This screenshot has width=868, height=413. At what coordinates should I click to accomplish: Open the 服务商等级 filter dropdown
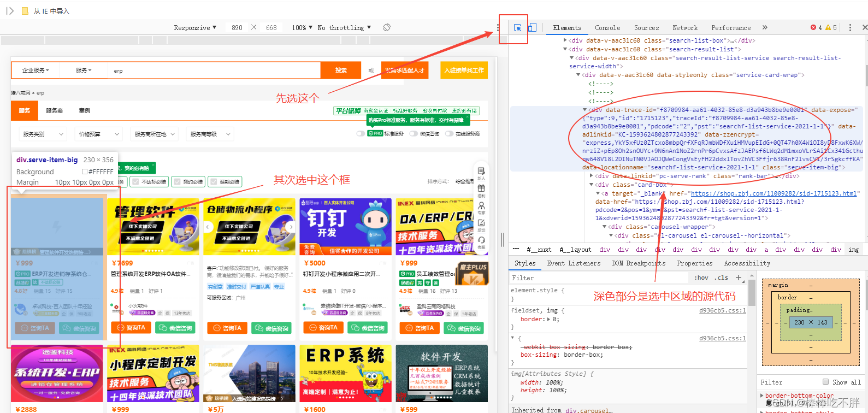coord(210,134)
